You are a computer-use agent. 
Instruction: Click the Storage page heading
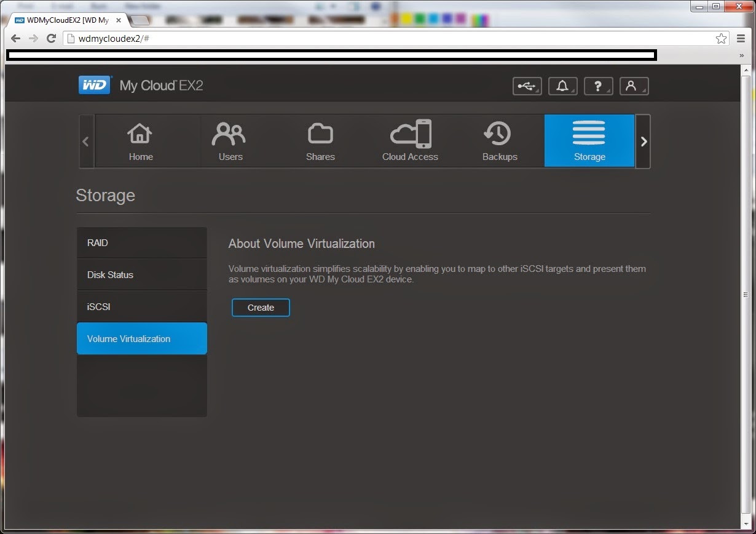click(105, 196)
